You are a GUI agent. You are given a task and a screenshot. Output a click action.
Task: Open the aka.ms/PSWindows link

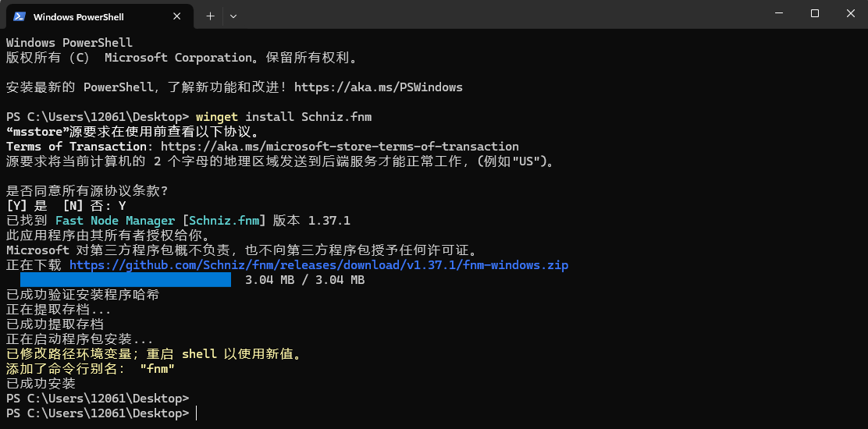[378, 87]
